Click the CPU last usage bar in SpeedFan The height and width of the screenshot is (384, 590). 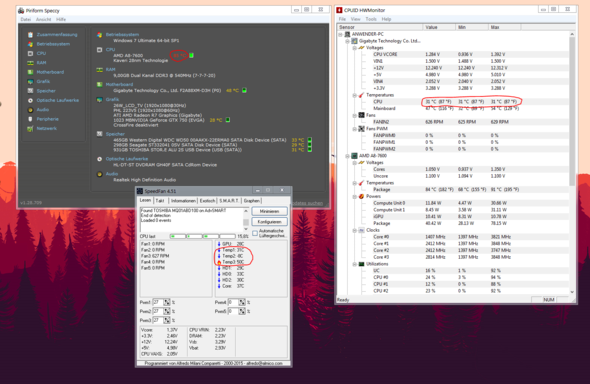coord(202,236)
